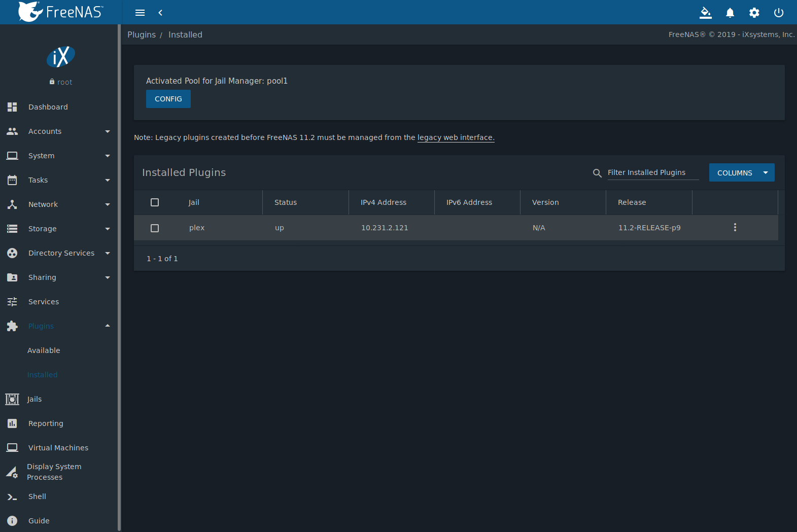Open Virtual Machines page
The height and width of the screenshot is (532, 797).
tap(58, 448)
